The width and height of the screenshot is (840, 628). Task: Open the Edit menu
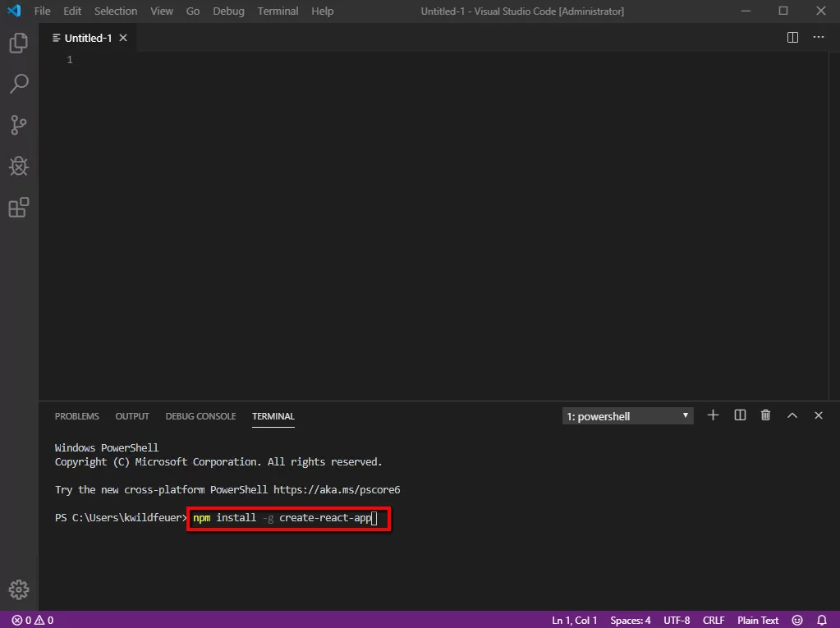72,11
